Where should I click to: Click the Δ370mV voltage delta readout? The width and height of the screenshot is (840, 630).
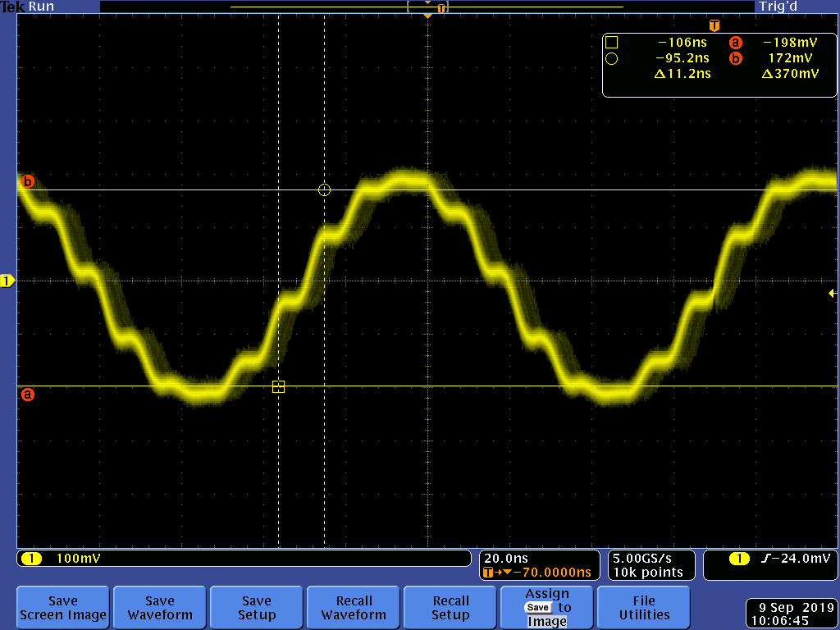pos(790,74)
